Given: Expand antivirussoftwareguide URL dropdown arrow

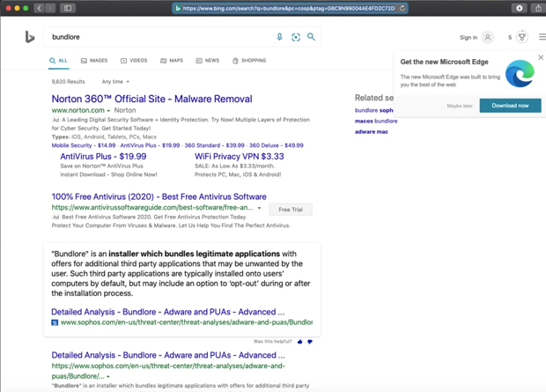Looking at the screenshot, I should (x=259, y=208).
